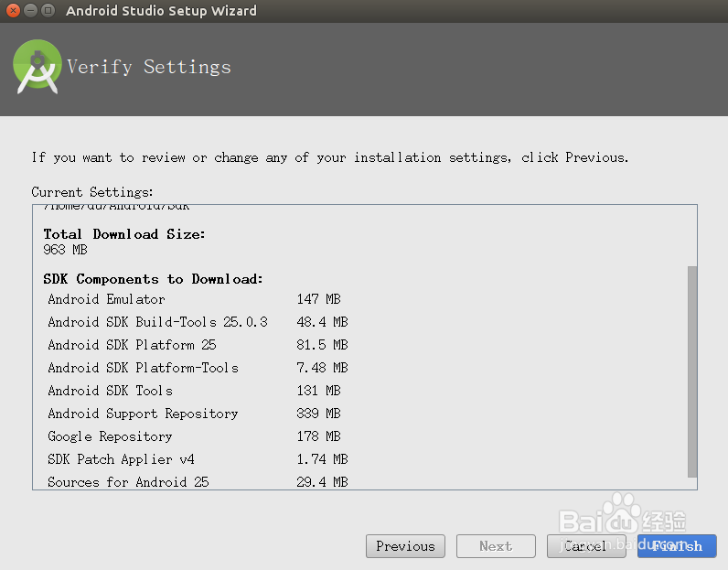728x570 pixels.
Task: Cancel the setup wizard
Action: pyautogui.click(x=585, y=546)
